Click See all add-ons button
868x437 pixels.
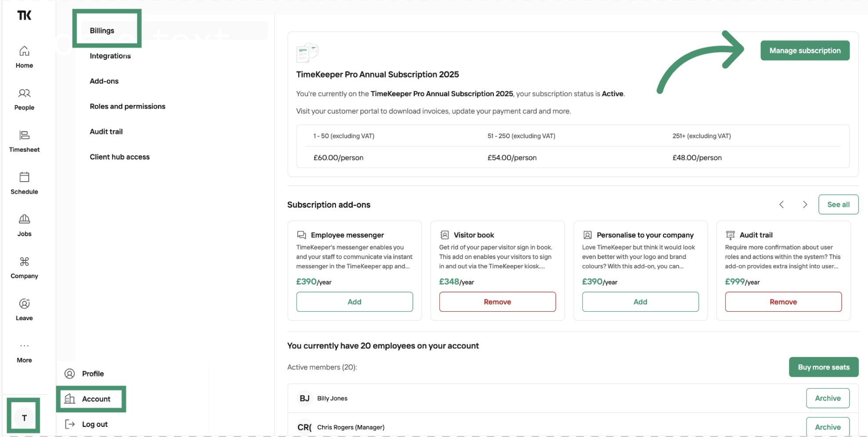(838, 204)
